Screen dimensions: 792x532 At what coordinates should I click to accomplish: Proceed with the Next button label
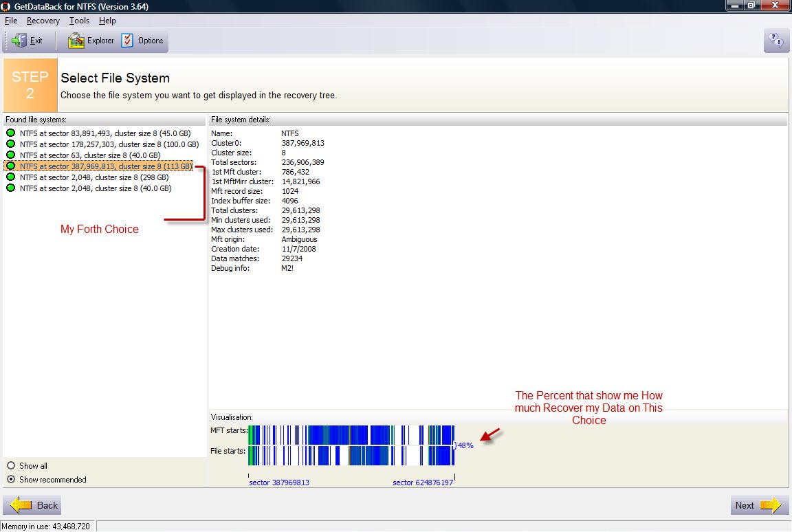[745, 505]
